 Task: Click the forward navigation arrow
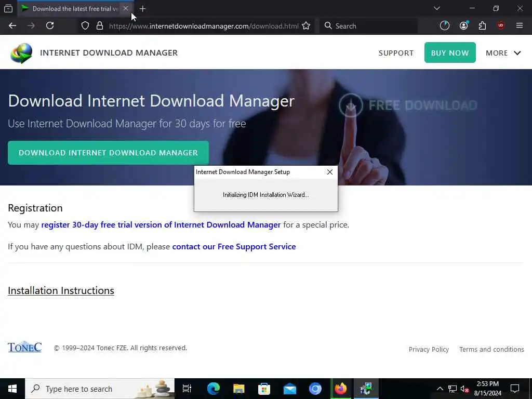pyautogui.click(x=31, y=26)
